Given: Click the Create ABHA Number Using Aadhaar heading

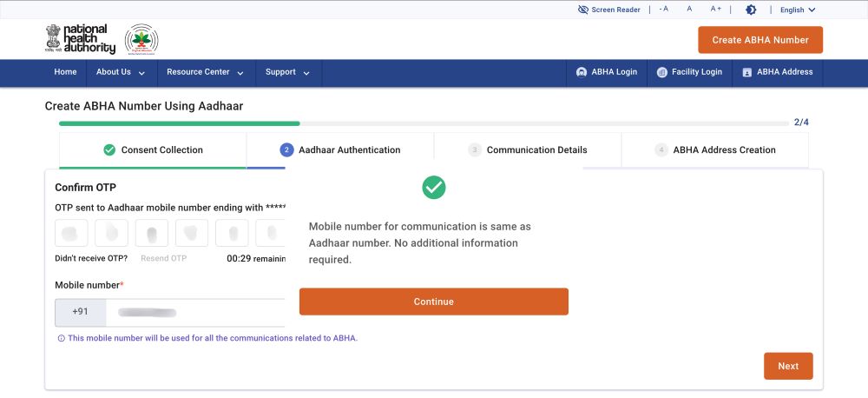Looking at the screenshot, I should pos(144,106).
